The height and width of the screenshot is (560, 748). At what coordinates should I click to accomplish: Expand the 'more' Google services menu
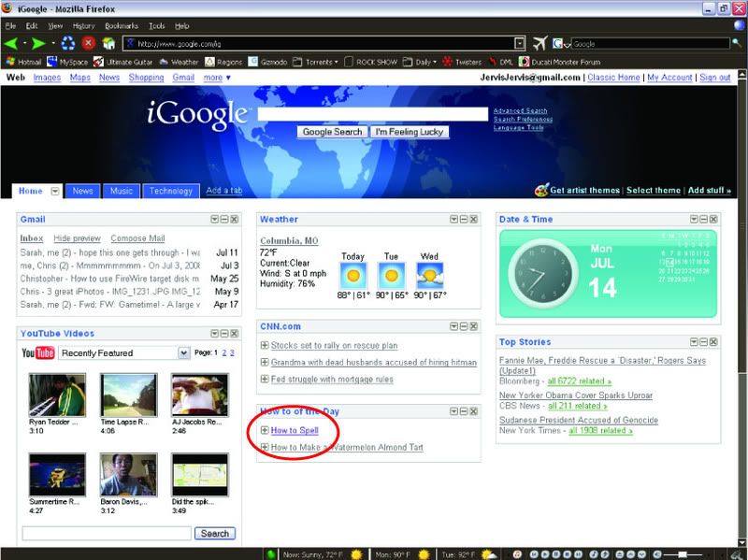click(217, 78)
